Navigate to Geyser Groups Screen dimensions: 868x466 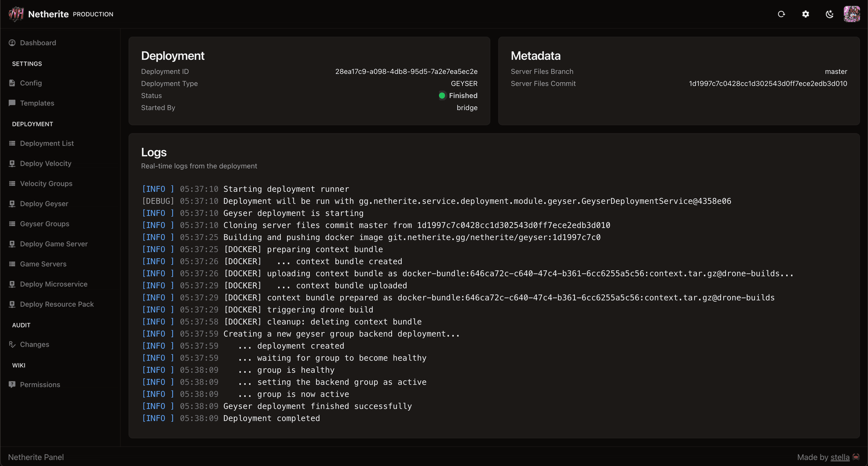click(44, 224)
